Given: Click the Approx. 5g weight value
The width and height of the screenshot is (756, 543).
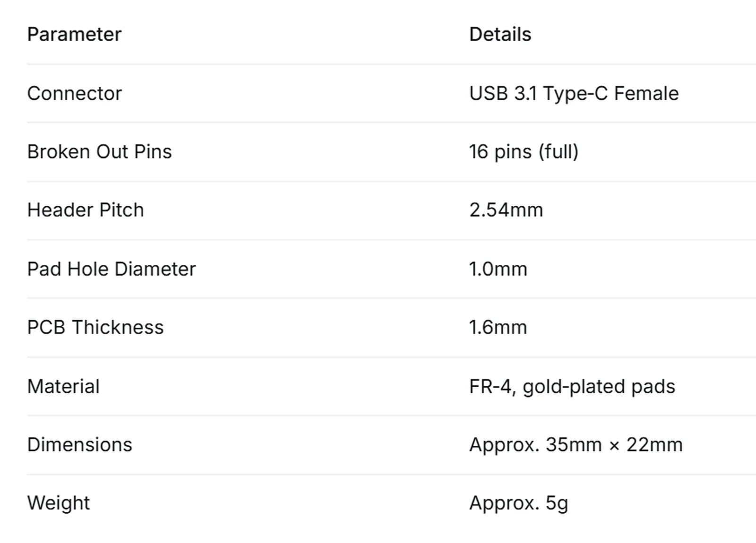Looking at the screenshot, I should coord(519,503).
